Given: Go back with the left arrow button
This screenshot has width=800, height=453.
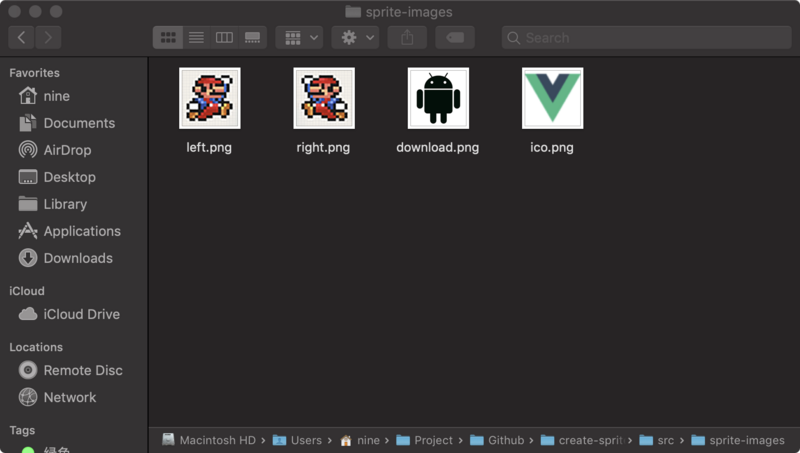Looking at the screenshot, I should 21,37.
